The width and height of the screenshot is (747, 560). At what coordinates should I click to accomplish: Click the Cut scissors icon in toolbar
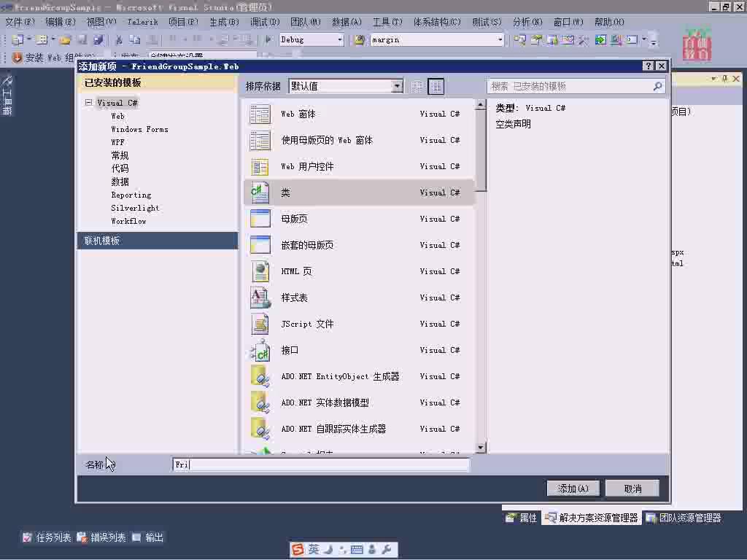[119, 40]
